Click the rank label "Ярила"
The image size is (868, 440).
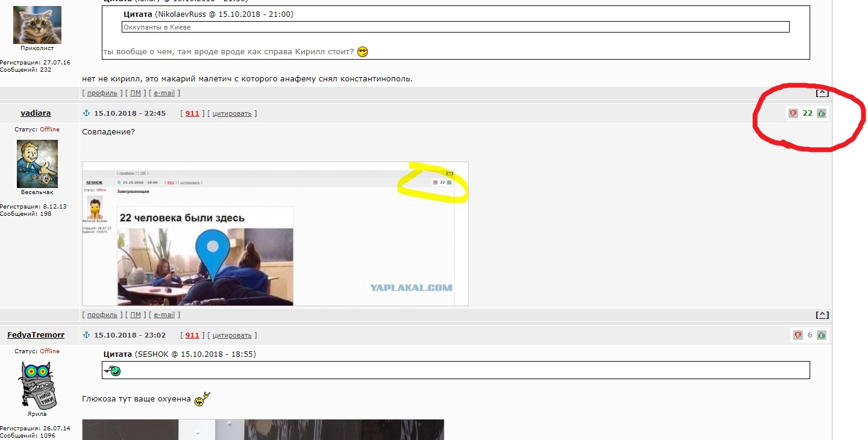pyautogui.click(x=37, y=414)
